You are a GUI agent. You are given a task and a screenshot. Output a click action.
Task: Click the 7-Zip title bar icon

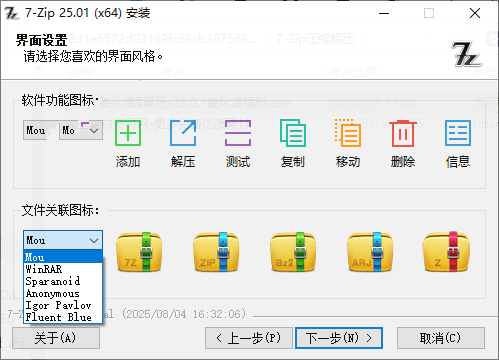(11, 13)
